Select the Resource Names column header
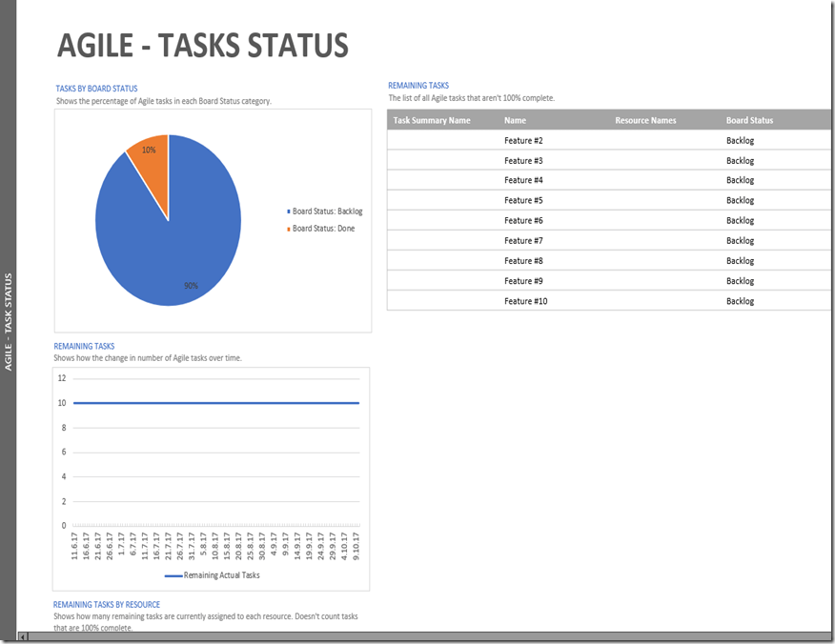The height and width of the screenshot is (644, 835). click(x=645, y=121)
